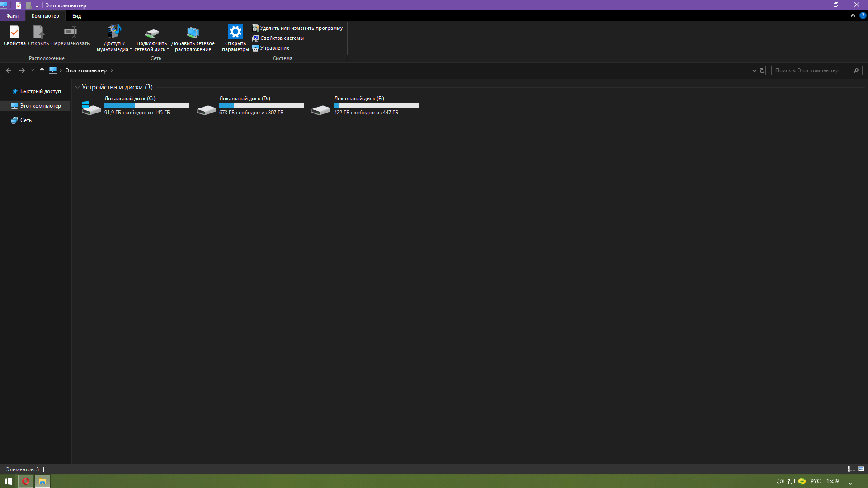Select Удалить или изменить программу

point(297,28)
